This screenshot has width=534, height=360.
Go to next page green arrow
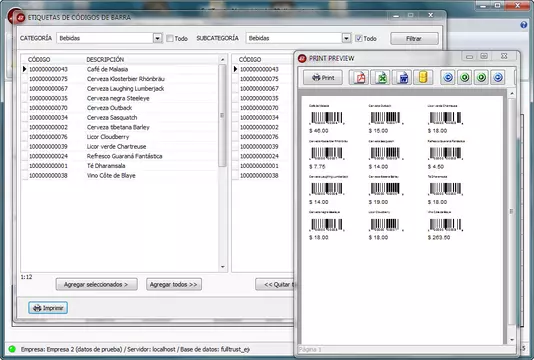tap(481, 78)
